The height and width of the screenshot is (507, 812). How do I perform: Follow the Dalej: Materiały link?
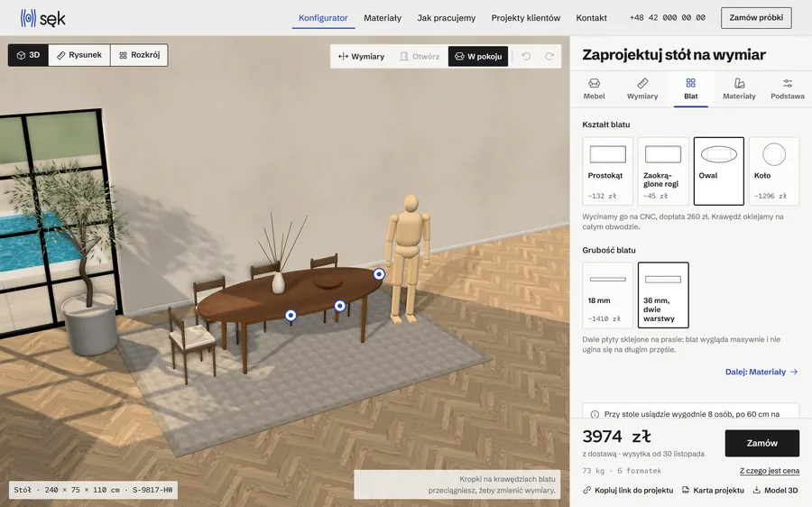click(x=761, y=372)
